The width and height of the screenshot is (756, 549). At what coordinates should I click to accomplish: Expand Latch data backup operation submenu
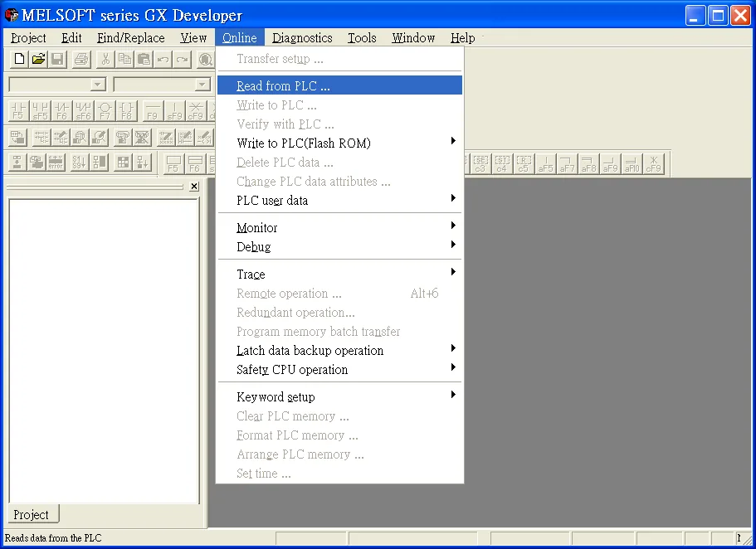click(339, 351)
